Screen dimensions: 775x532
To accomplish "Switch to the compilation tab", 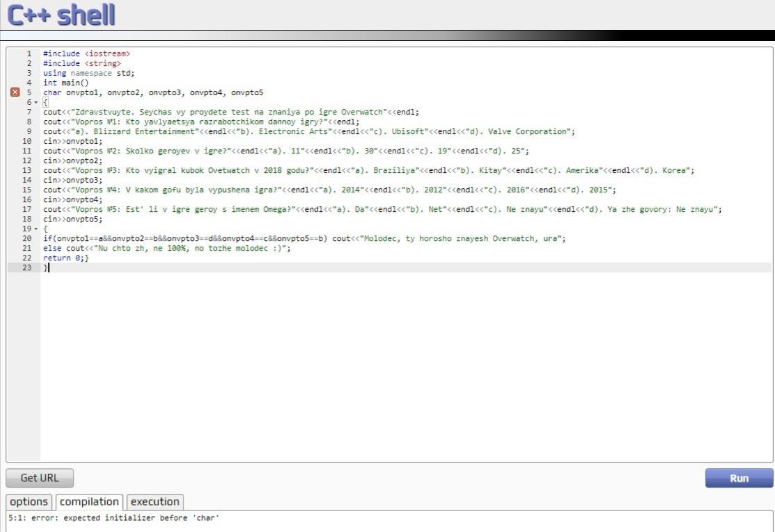I will click(89, 502).
